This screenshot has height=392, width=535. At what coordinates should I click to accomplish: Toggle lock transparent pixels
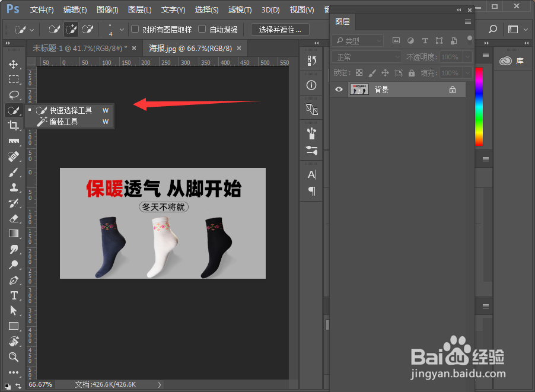(359, 73)
